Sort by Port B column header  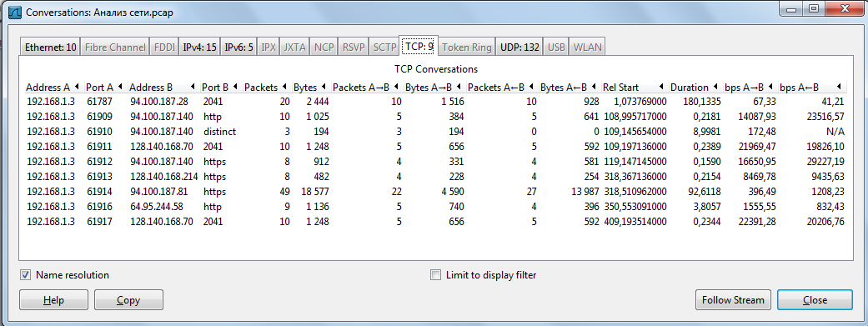pyautogui.click(x=221, y=88)
